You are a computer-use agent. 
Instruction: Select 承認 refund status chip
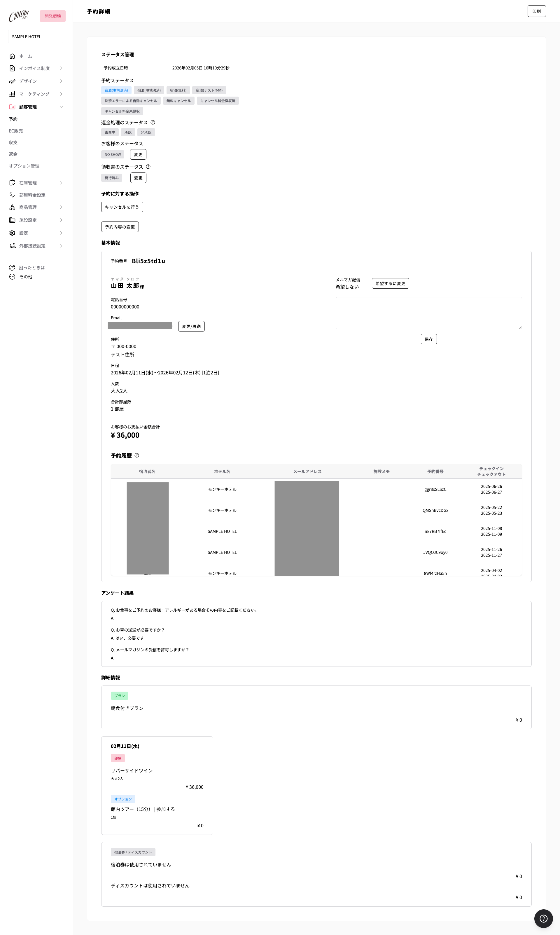click(128, 132)
